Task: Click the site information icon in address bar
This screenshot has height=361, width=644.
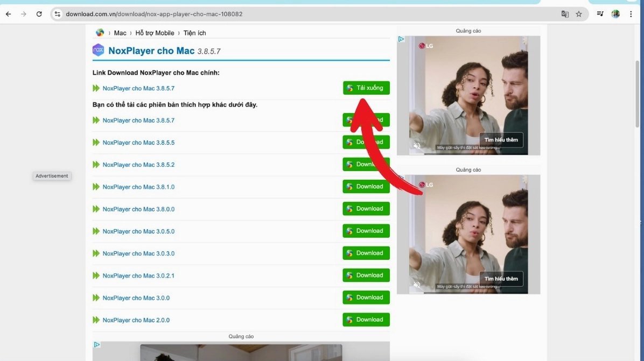Action: 57,14
